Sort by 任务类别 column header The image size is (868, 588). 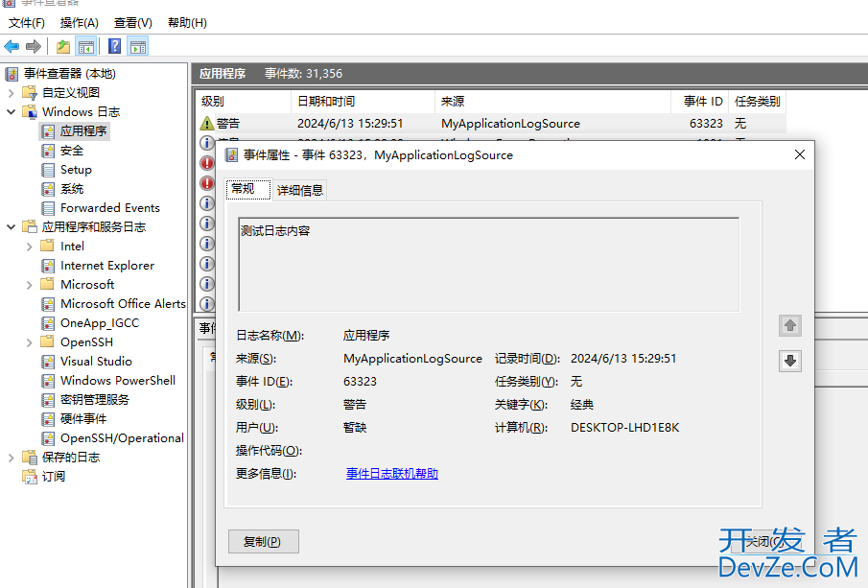[x=758, y=102]
